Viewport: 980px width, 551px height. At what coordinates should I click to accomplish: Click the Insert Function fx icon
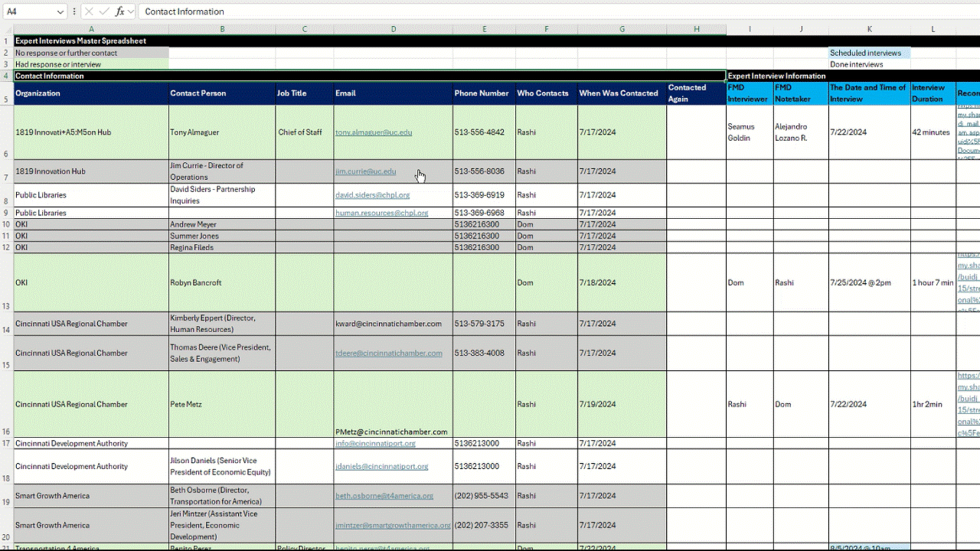tap(120, 11)
